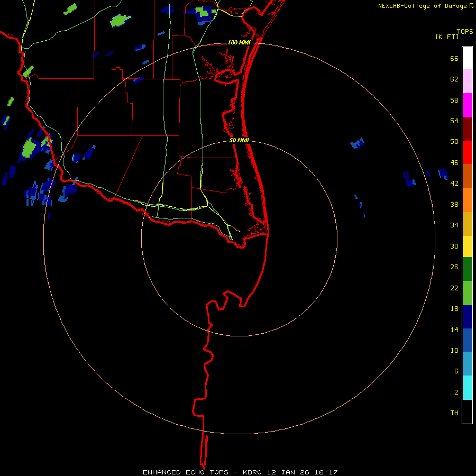The image size is (476, 476).
Task: Click the gold legend color band
Action: 467,224
